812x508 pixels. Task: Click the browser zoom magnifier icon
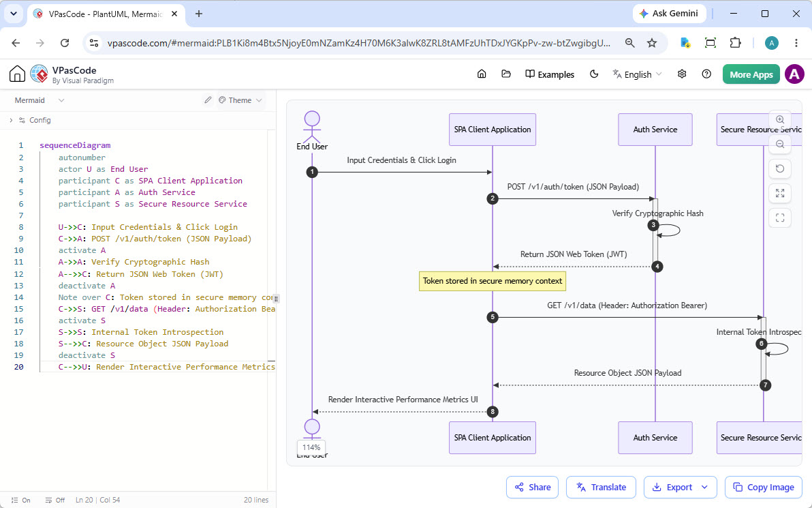(x=629, y=43)
